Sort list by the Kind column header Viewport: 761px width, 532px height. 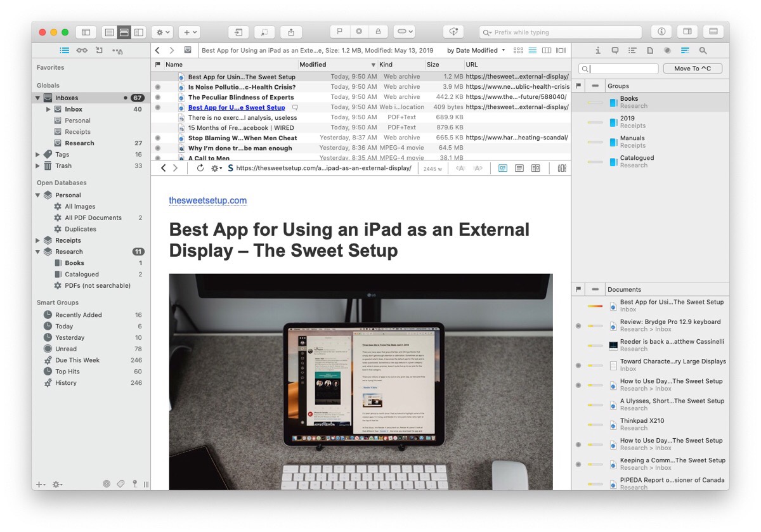(x=401, y=65)
